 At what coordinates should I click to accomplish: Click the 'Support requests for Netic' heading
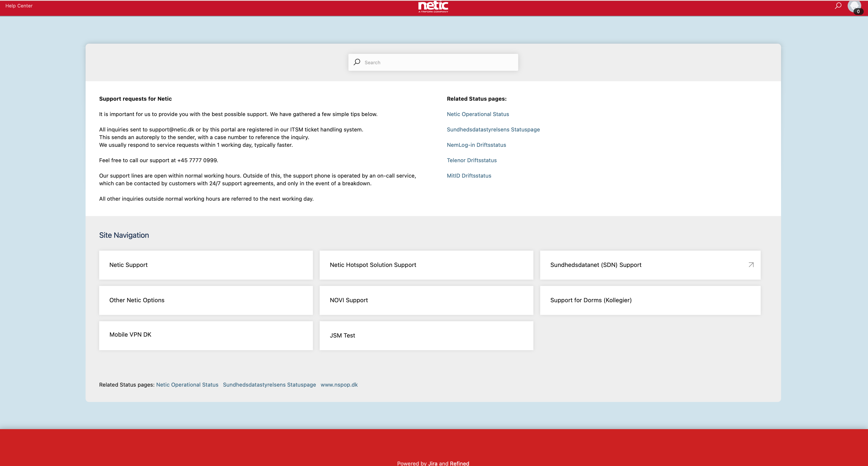point(135,99)
